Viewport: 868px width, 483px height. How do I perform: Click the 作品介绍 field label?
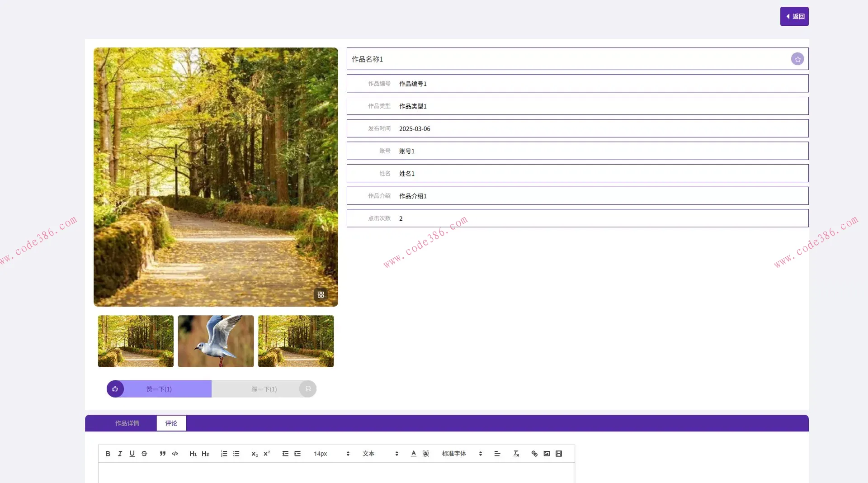(379, 196)
